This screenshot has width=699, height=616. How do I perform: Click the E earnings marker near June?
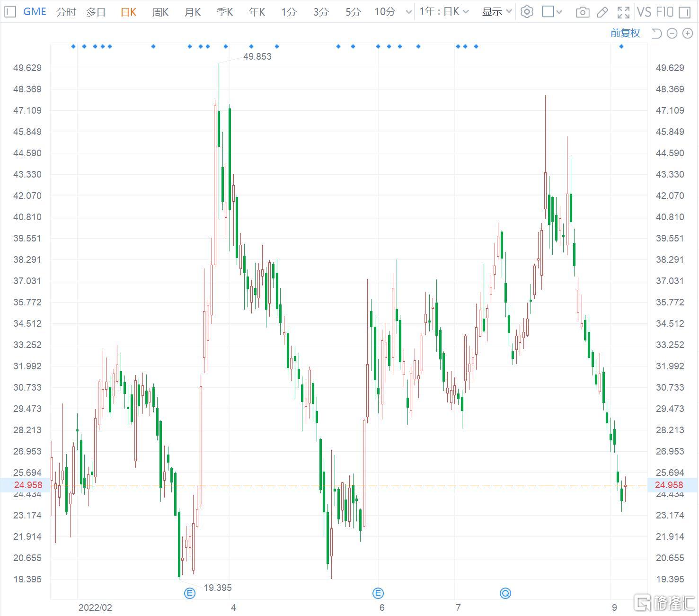[378, 593]
